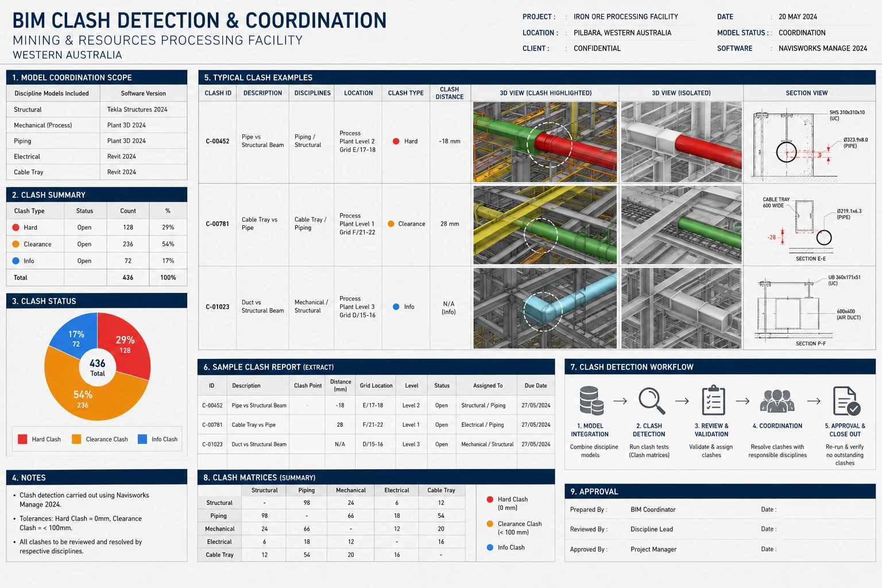Select the Clash Detection Workflow section header
This screenshot has height=588, width=882.
pyautogui.click(x=720, y=367)
